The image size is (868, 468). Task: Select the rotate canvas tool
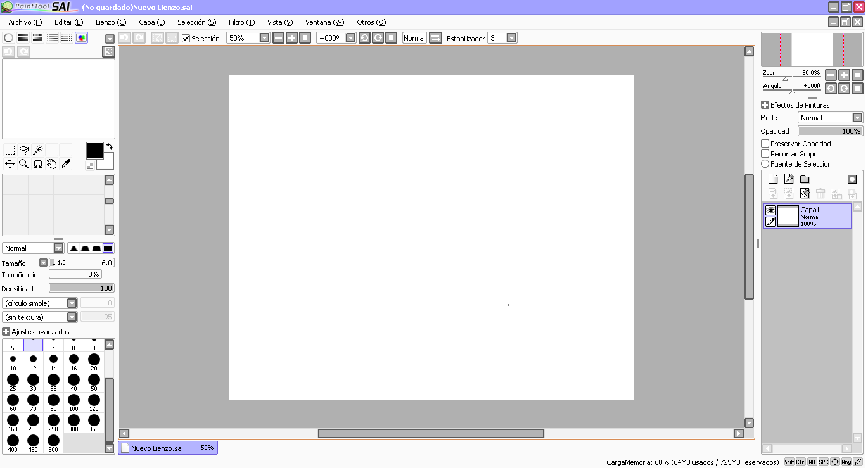tap(38, 164)
